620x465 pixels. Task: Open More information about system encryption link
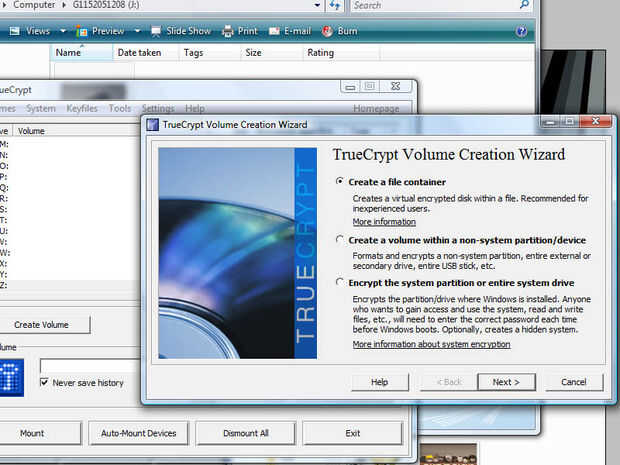coord(431,344)
